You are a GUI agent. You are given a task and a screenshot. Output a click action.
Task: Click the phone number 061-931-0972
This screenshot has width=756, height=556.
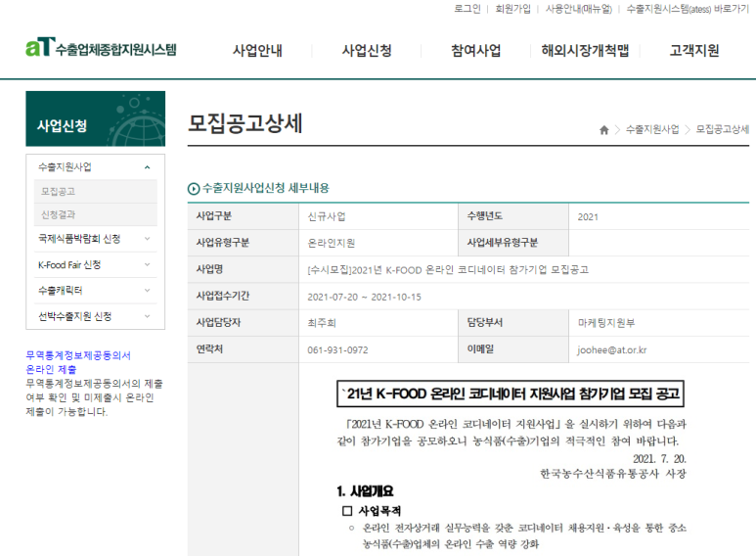point(337,349)
